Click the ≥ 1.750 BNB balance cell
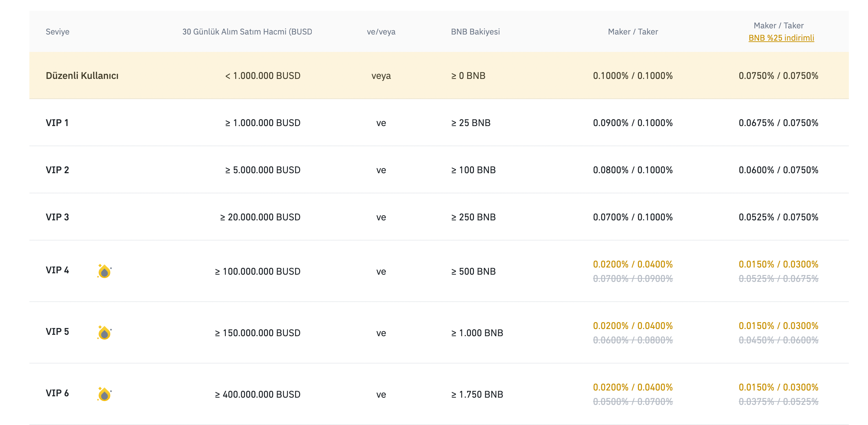This screenshot has width=868, height=425. (x=477, y=394)
